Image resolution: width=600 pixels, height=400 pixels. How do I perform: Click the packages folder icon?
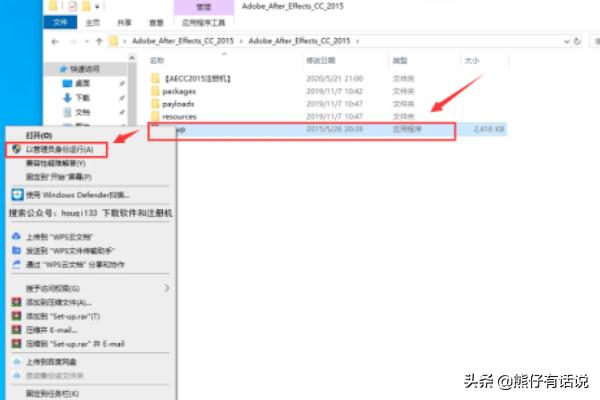155,91
